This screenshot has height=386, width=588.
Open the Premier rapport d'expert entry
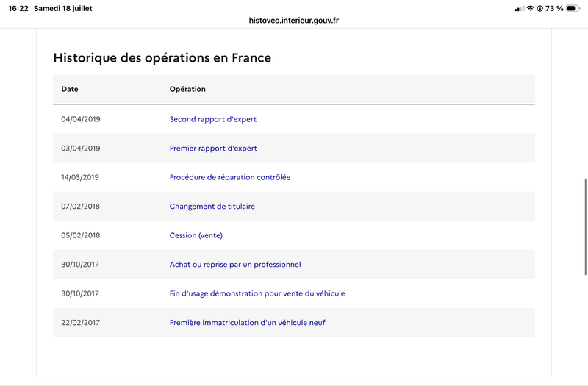[x=213, y=149]
